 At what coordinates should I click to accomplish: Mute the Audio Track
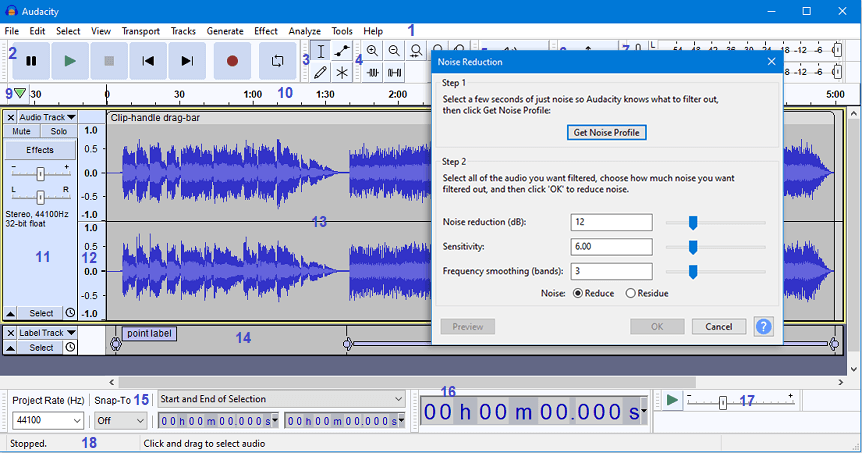(21, 131)
